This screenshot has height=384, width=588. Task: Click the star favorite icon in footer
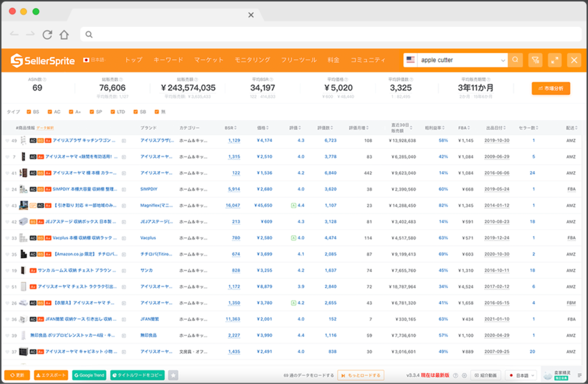tap(173, 375)
